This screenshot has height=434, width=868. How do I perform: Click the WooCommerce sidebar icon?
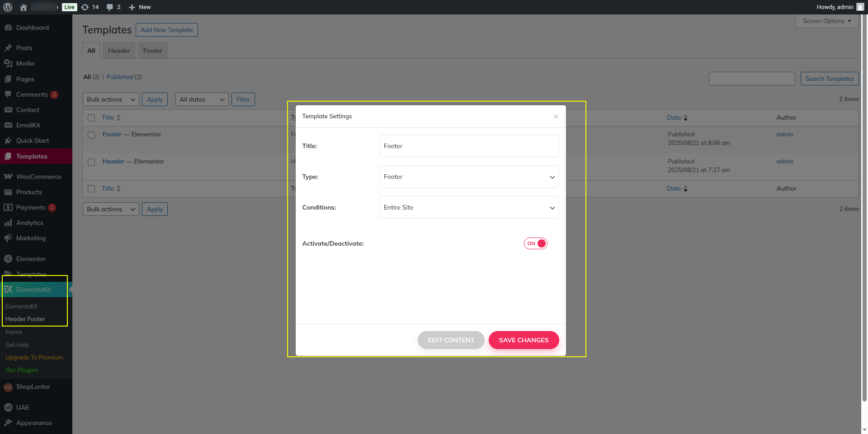[x=8, y=177]
